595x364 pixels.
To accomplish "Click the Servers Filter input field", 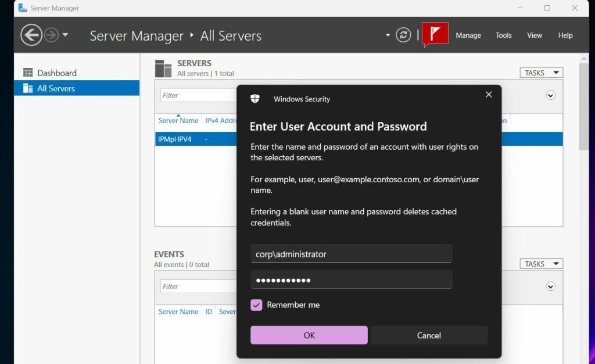I will pos(199,96).
